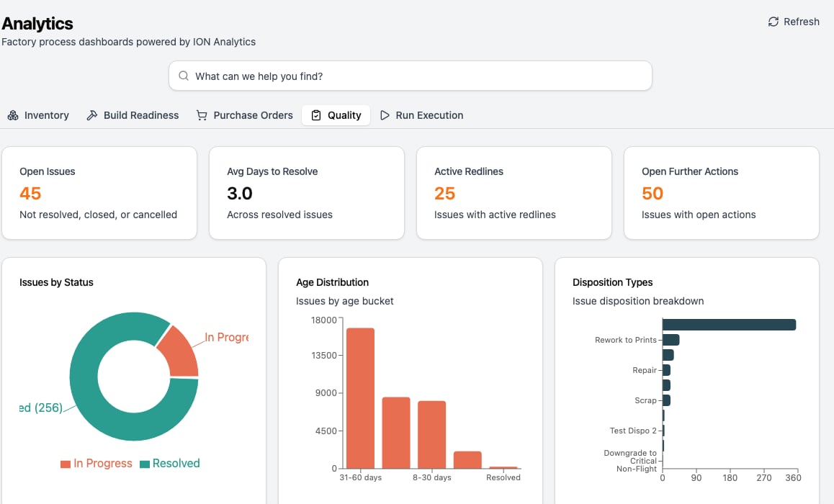This screenshot has height=504, width=834.
Task: Click the Avg Days to Resolve value 3.0
Action: pyautogui.click(x=239, y=194)
